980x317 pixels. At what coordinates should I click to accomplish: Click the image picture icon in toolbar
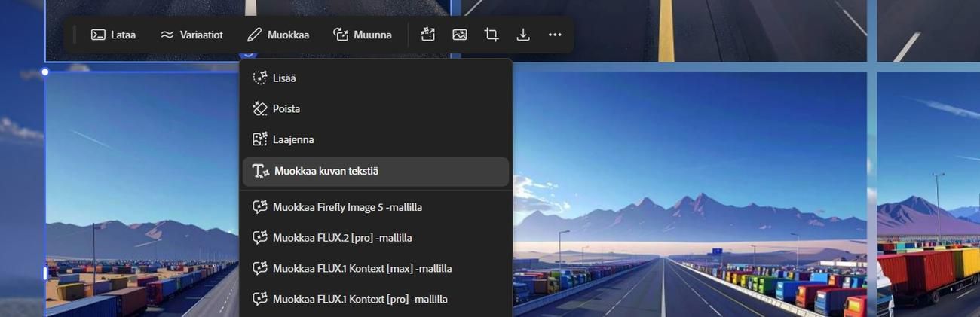[x=460, y=35]
